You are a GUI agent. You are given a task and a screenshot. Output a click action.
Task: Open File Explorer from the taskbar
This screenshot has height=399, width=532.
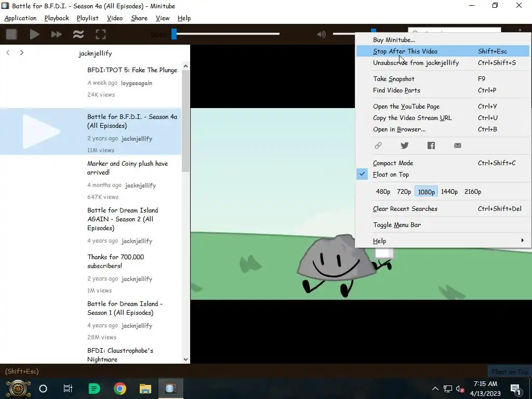click(x=145, y=389)
